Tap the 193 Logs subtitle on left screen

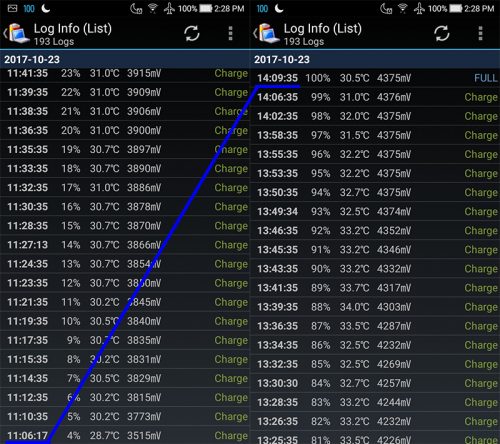click(54, 42)
